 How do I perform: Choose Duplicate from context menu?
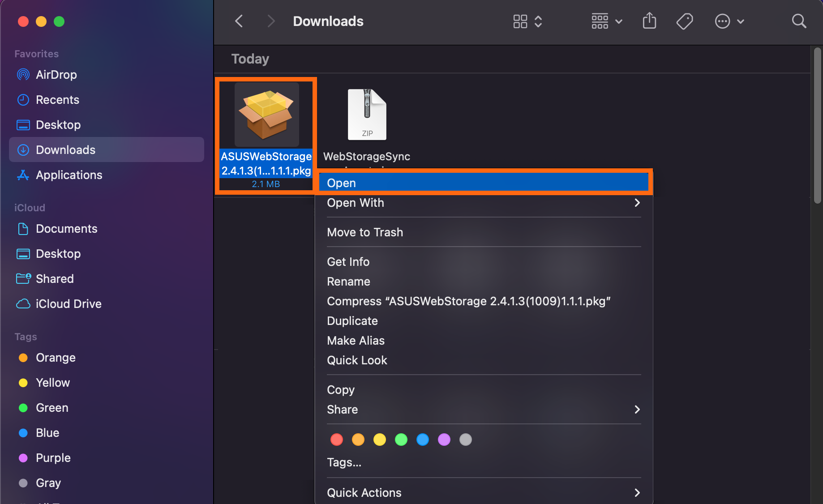point(484,321)
